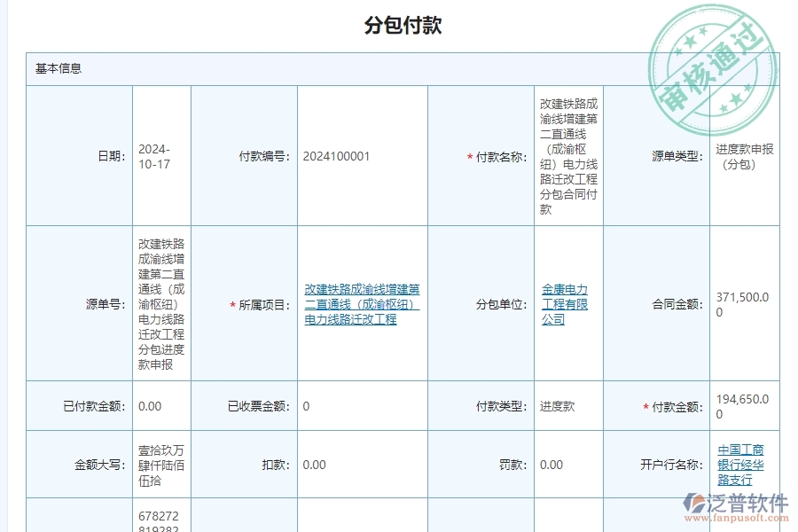
Task: Click the 罚款 field value 0.00
Action: pos(549,464)
